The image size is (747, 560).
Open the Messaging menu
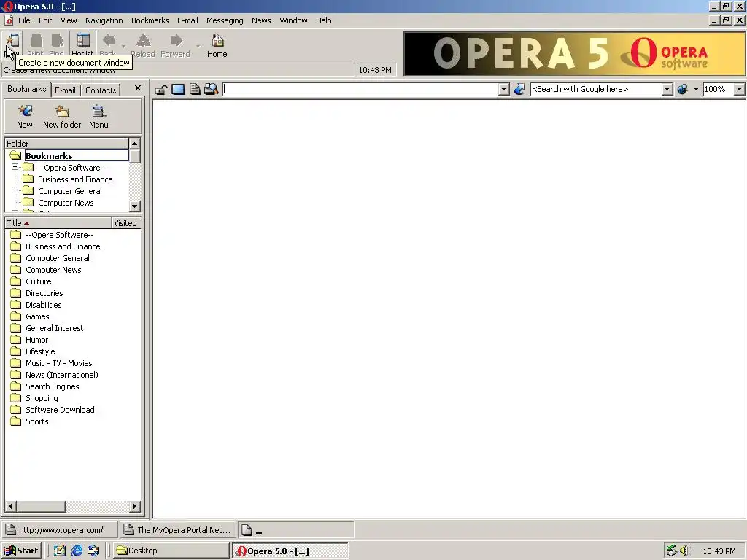[x=225, y=20]
